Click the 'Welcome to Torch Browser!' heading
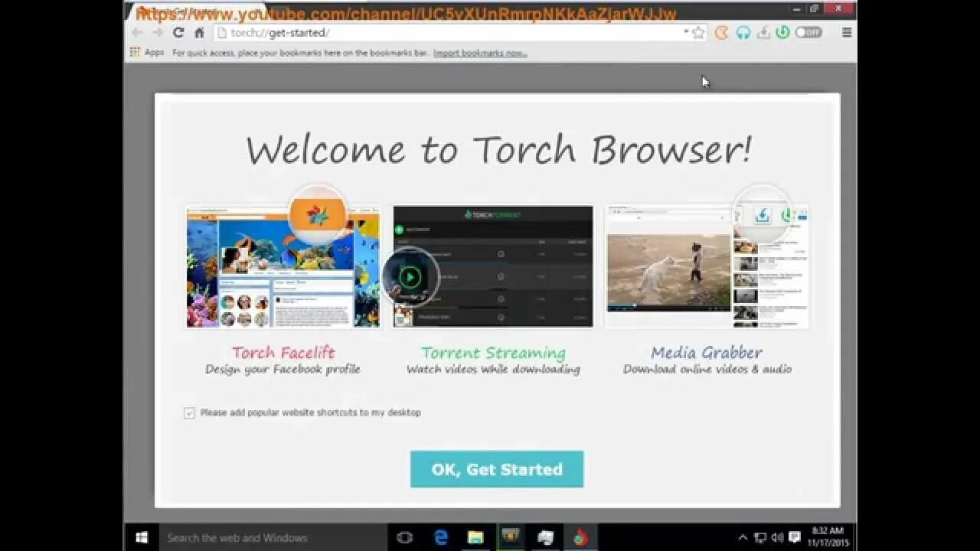This screenshot has height=551, width=980. pos(498,149)
